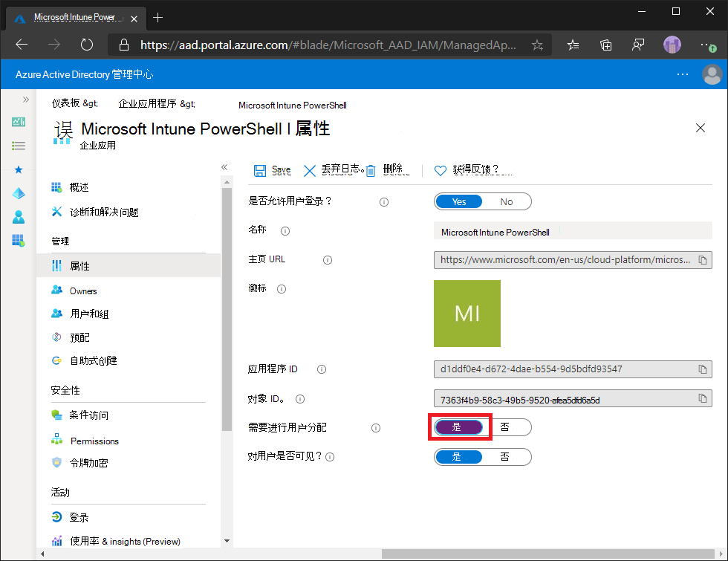Copy the 对象 ID value
This screenshot has height=561, width=728.
click(703, 398)
